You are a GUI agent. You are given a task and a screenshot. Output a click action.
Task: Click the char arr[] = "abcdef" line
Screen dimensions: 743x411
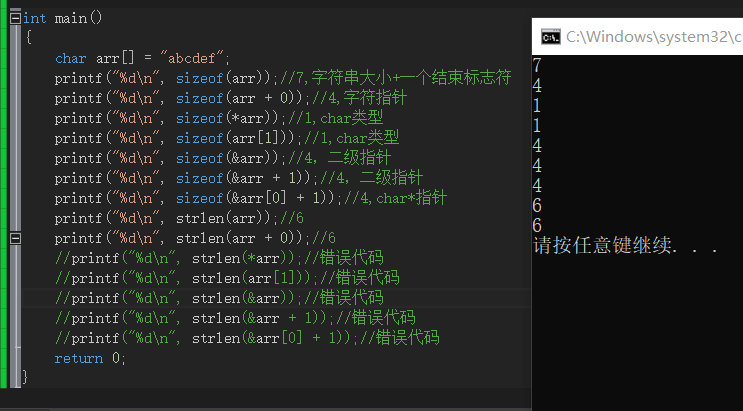(x=142, y=58)
